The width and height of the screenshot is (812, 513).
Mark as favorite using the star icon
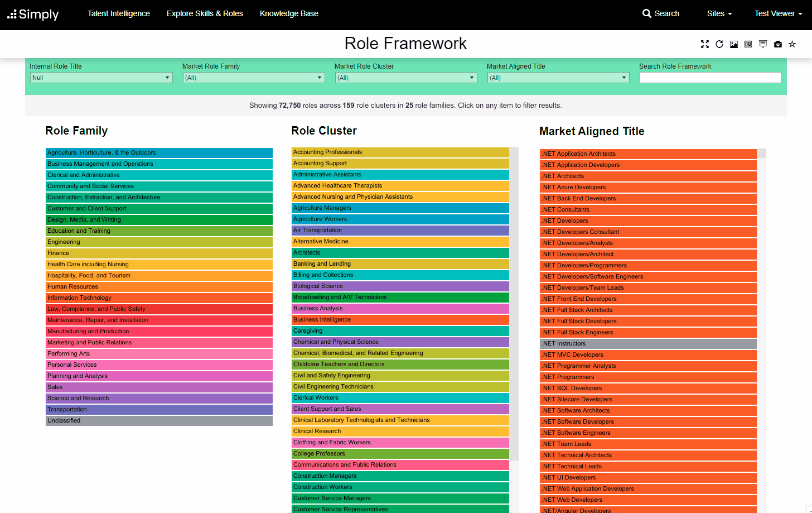click(x=792, y=44)
